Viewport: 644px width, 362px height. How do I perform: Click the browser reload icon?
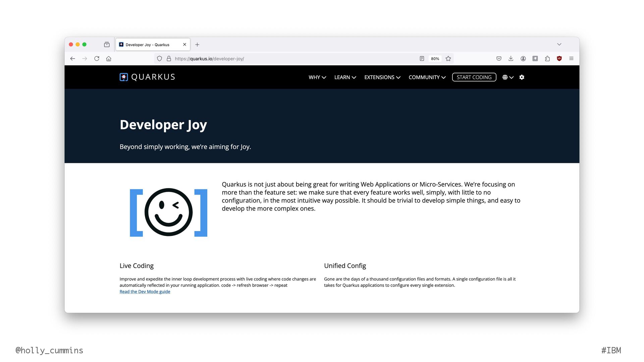click(97, 59)
